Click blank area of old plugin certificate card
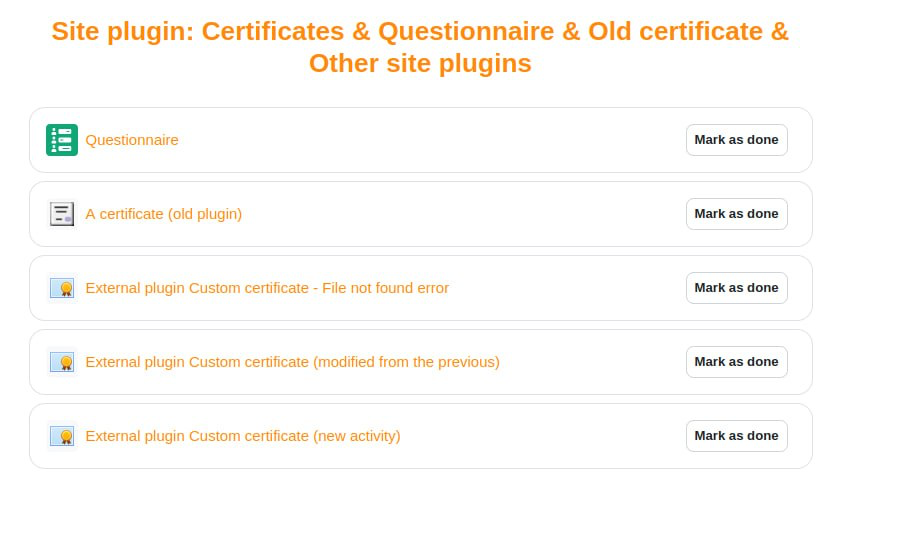Viewport: 907px width, 557px height. pos(463,214)
